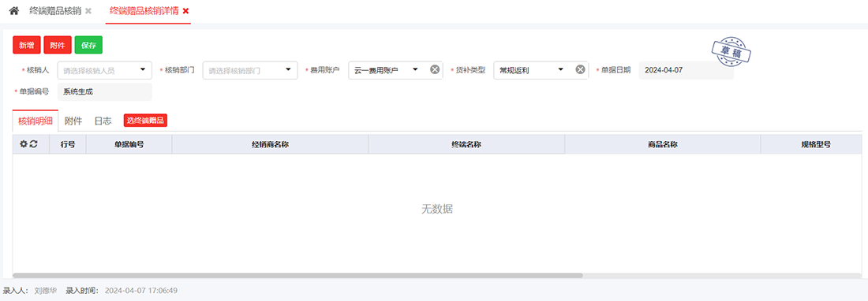Open the table settings gear icon
Viewport: 868px width, 301px height.
click(x=23, y=144)
